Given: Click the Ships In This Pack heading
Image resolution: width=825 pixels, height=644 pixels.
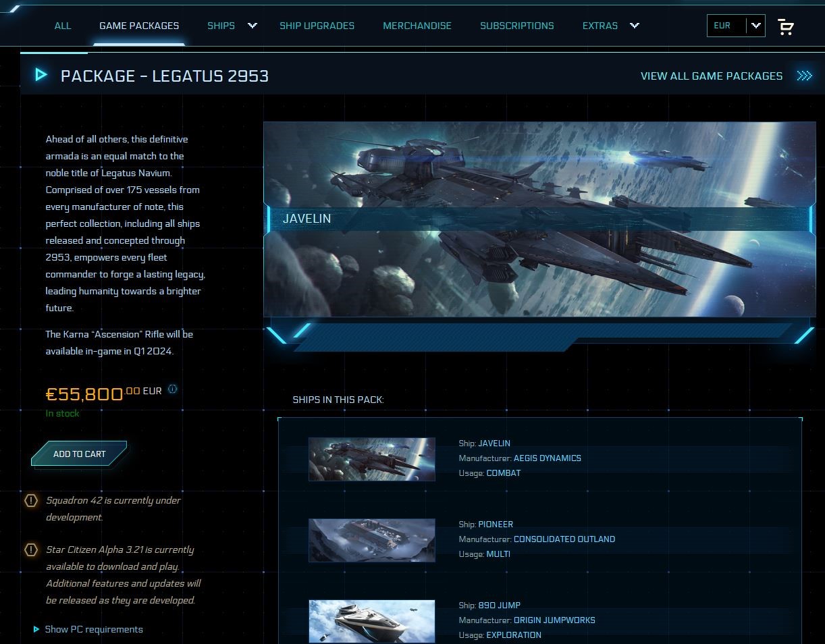Looking at the screenshot, I should coord(338,400).
